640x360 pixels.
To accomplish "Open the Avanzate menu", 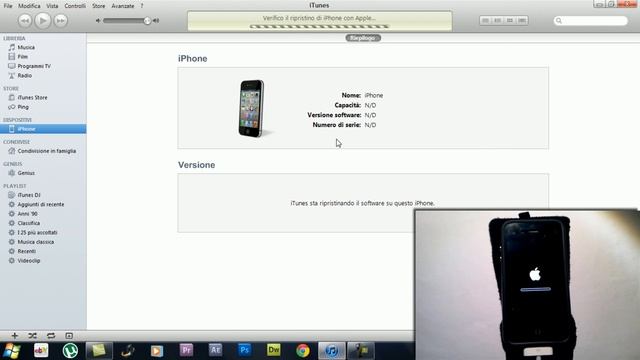I will [x=122, y=6].
